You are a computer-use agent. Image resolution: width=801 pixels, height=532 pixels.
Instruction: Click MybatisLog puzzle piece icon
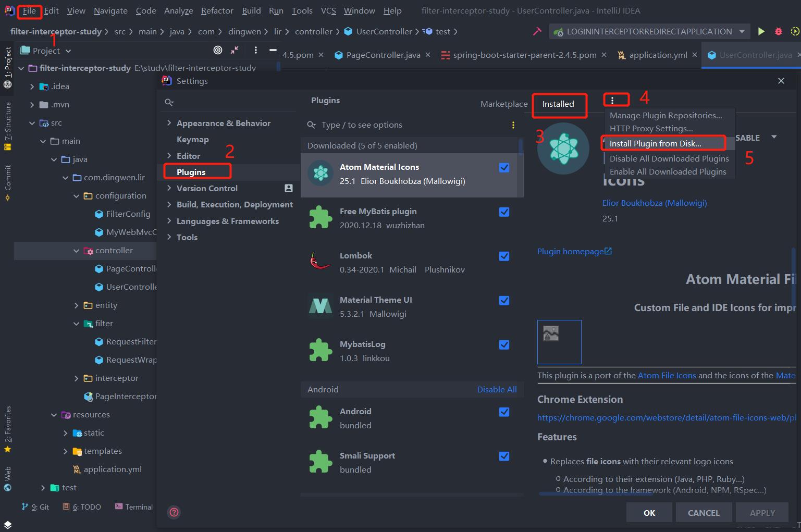click(x=321, y=351)
